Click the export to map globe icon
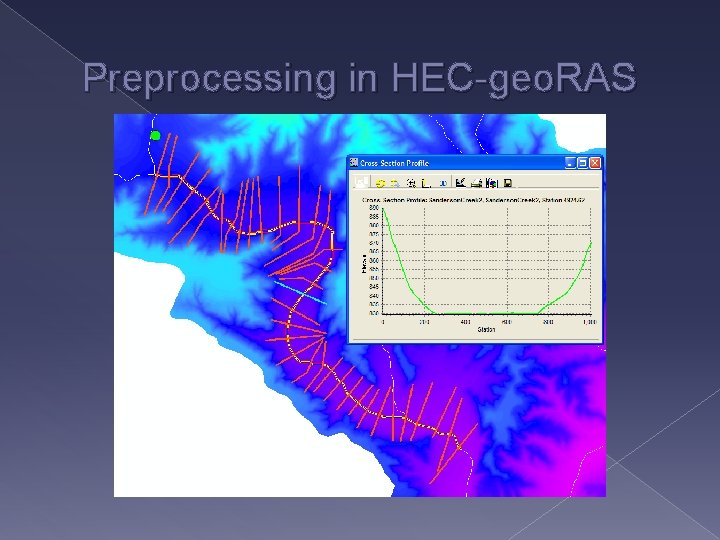The image size is (720, 540). [492, 183]
